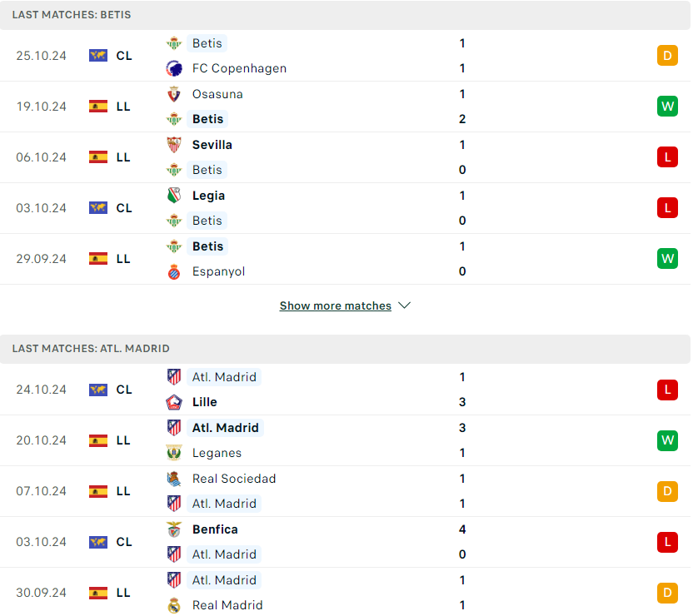
Task: Click the loss badge for Atl. Madrid vs Lille
Action: [x=667, y=390]
